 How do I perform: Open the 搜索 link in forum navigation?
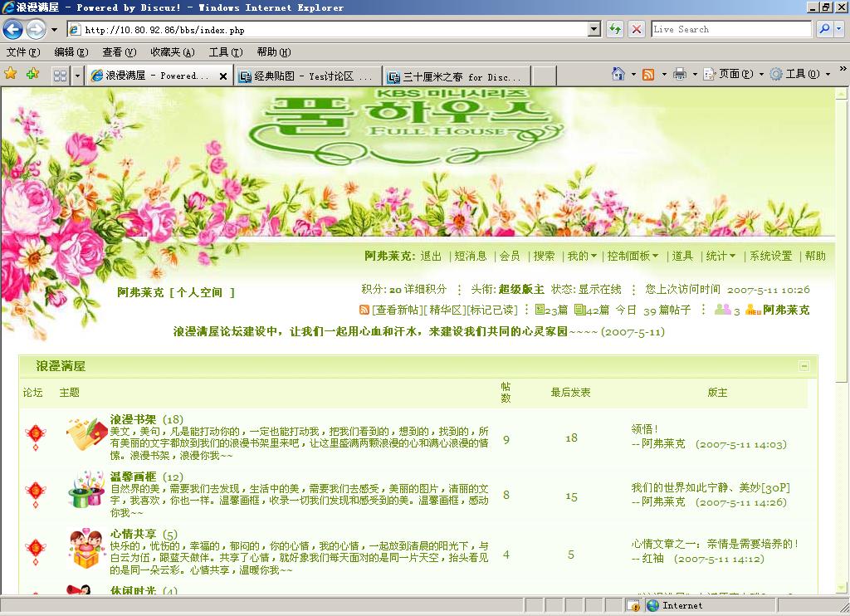tap(544, 256)
